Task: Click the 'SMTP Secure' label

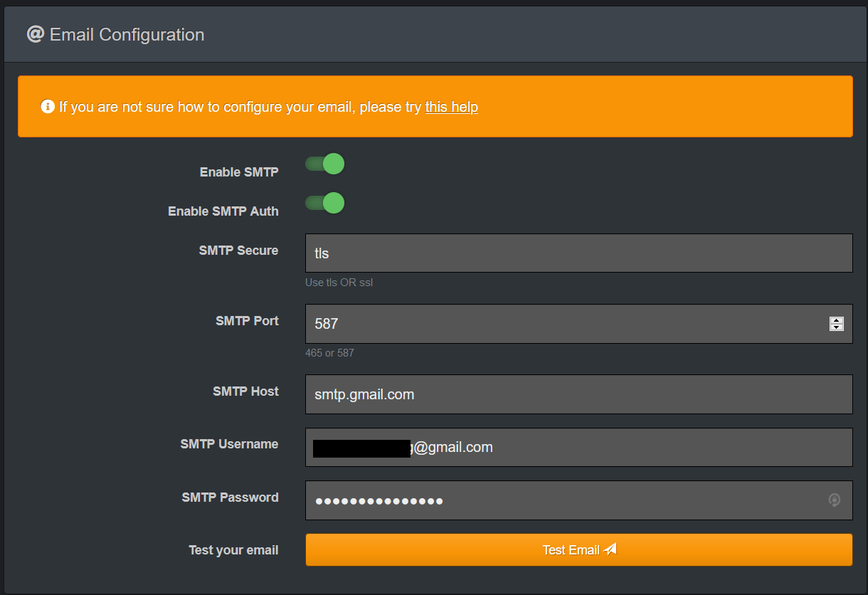Action: pos(238,251)
